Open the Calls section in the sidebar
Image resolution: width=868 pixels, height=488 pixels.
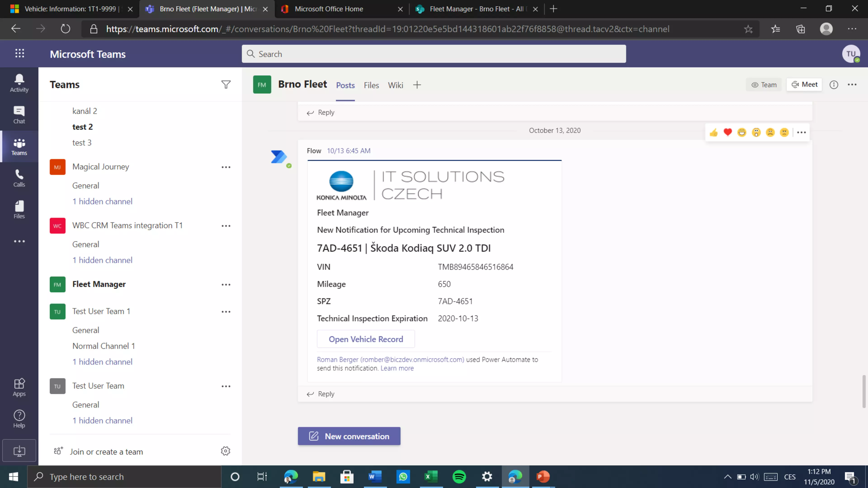tap(19, 178)
